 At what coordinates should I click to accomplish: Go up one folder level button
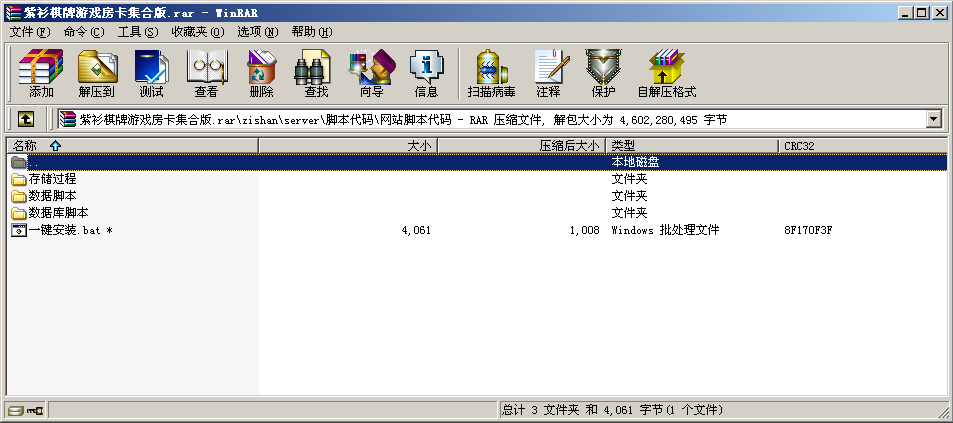25,119
